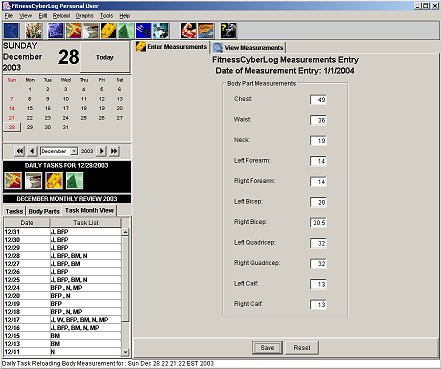
Task: Click the gray-brown icon in the top toolbar
Action: click(x=91, y=31)
